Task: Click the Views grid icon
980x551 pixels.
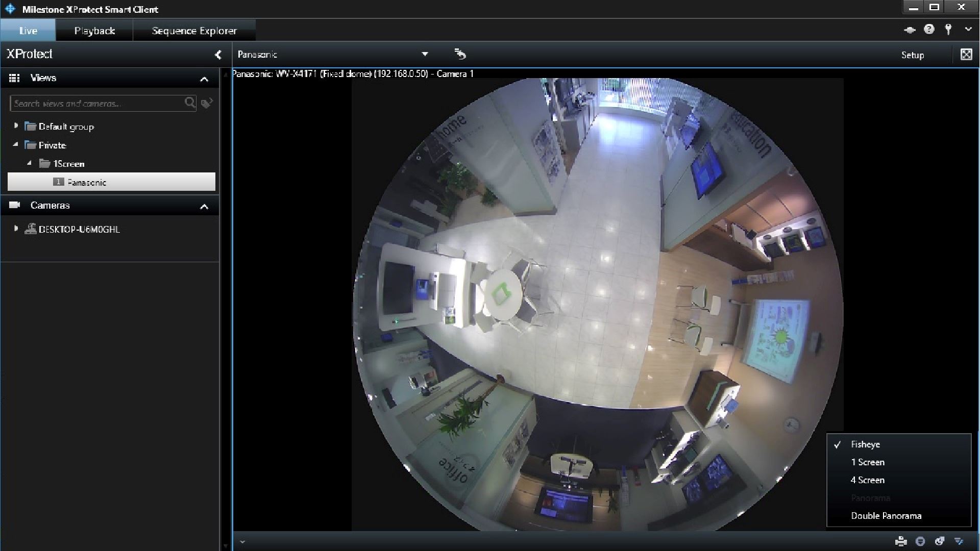Action: click(14, 78)
